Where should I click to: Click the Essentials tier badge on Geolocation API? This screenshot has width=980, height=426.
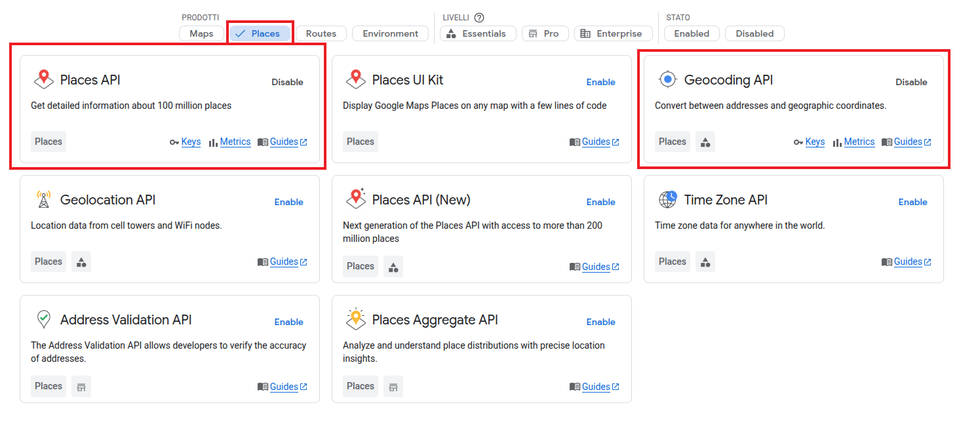pos(81,261)
